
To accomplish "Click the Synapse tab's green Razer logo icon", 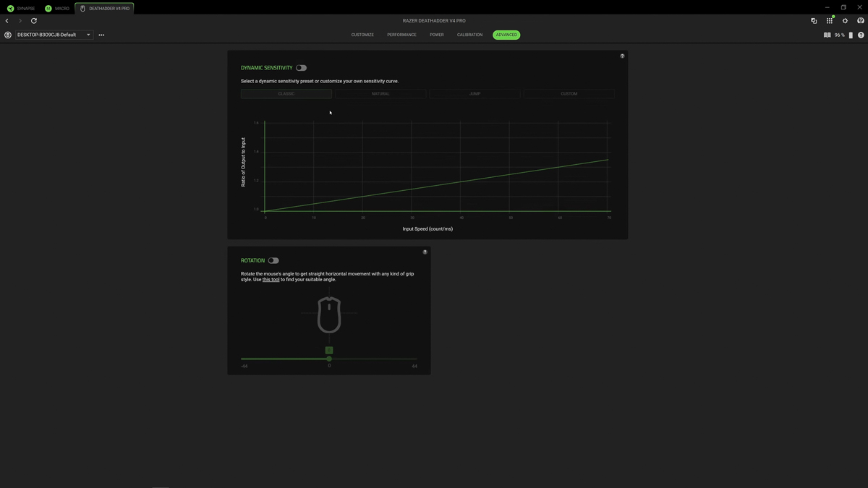I will pos(10,9).
